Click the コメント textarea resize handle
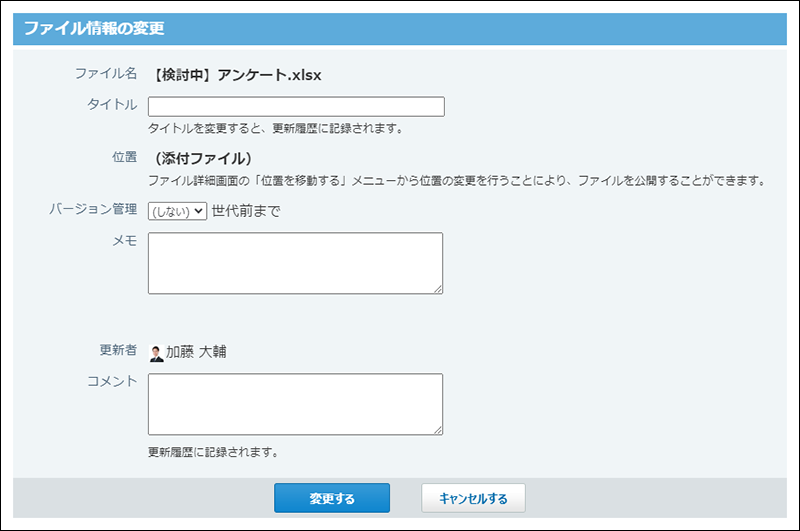Image resolution: width=800 pixels, height=531 pixels. pos(438,430)
